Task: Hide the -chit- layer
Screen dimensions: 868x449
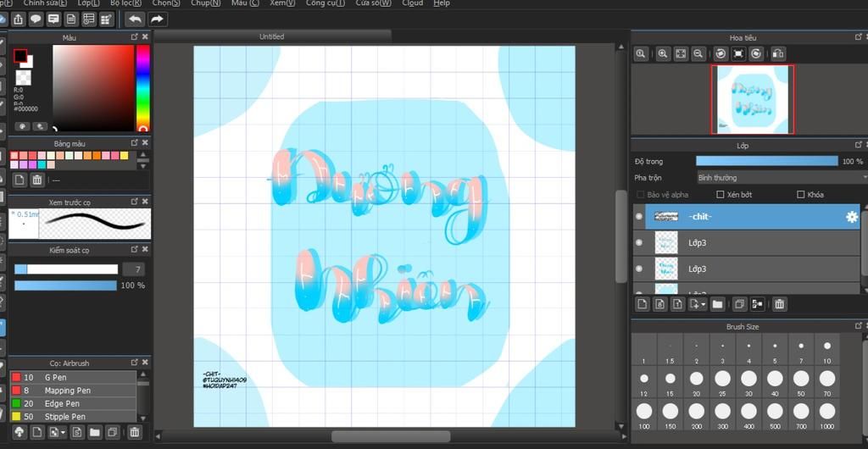Action: click(x=639, y=217)
